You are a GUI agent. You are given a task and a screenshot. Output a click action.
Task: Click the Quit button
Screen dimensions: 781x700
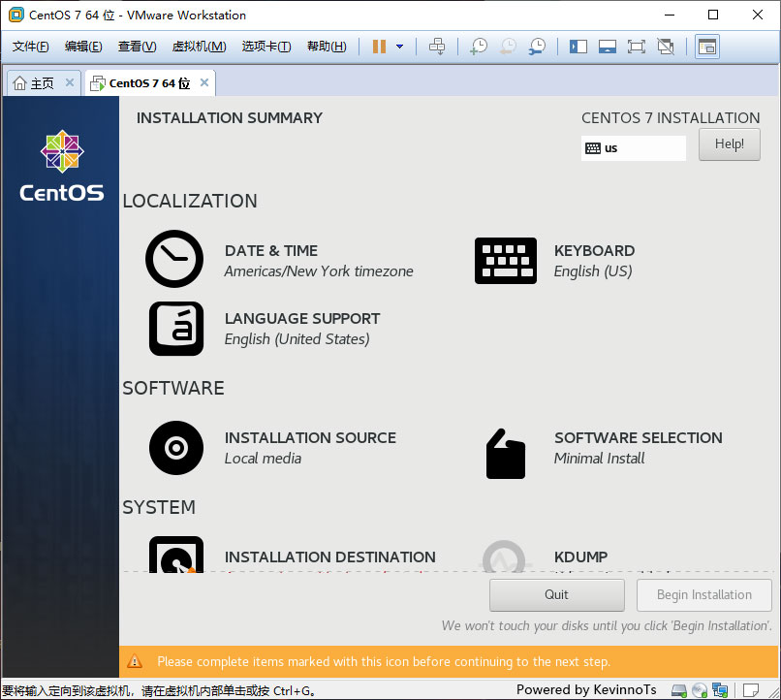tap(557, 595)
